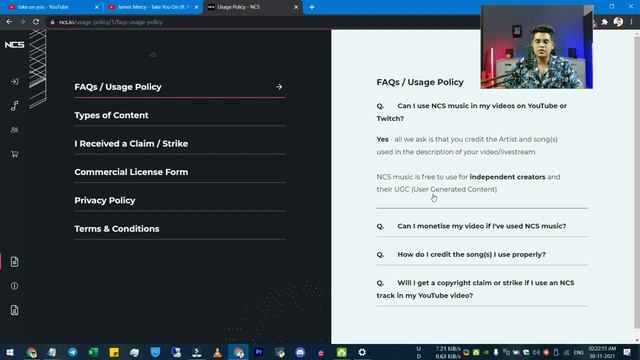Open the Chrome three-dot menu
The image size is (640, 360).
click(x=631, y=22)
